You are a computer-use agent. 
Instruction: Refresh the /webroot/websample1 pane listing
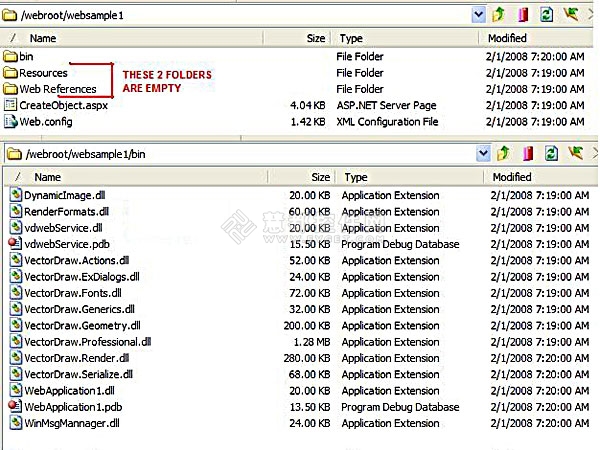546,15
